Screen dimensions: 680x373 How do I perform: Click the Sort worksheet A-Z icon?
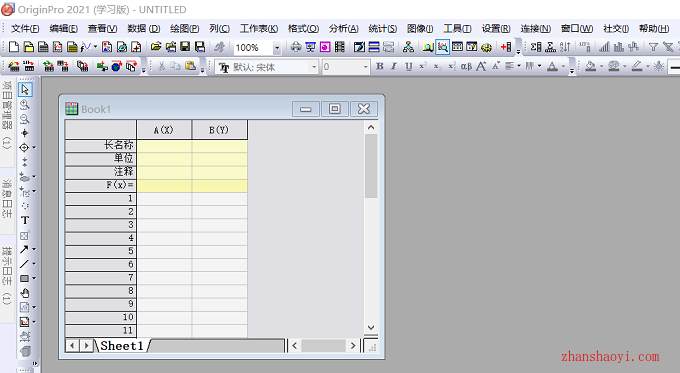coord(565,47)
